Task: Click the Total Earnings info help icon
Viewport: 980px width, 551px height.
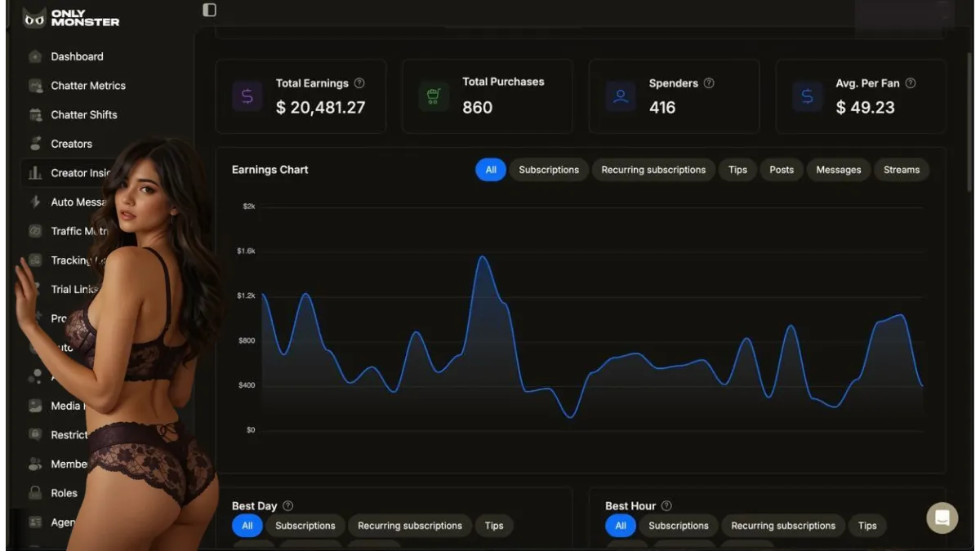Action: (359, 83)
